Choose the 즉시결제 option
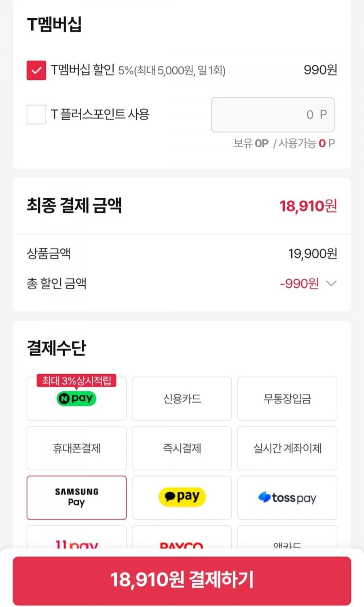 pos(182,448)
